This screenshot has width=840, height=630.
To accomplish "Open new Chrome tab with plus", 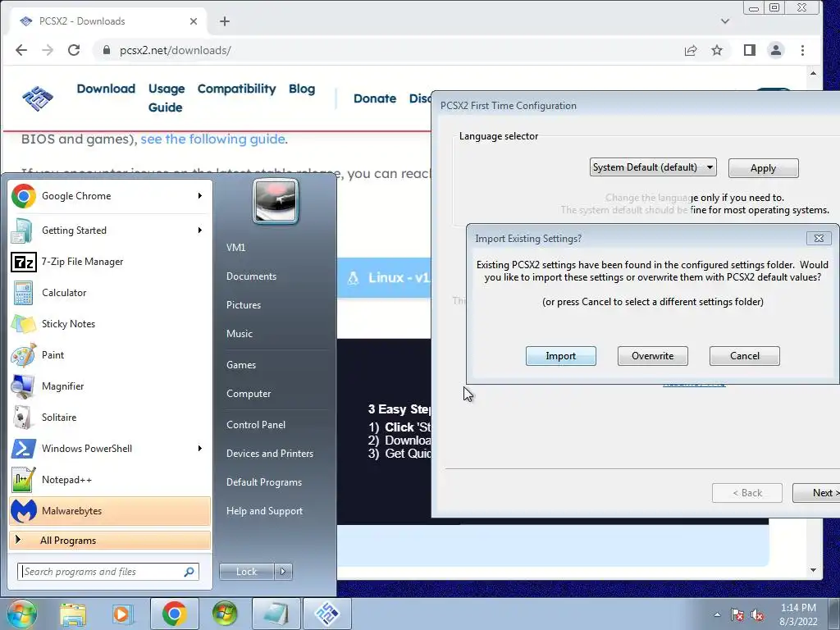I will tap(225, 21).
